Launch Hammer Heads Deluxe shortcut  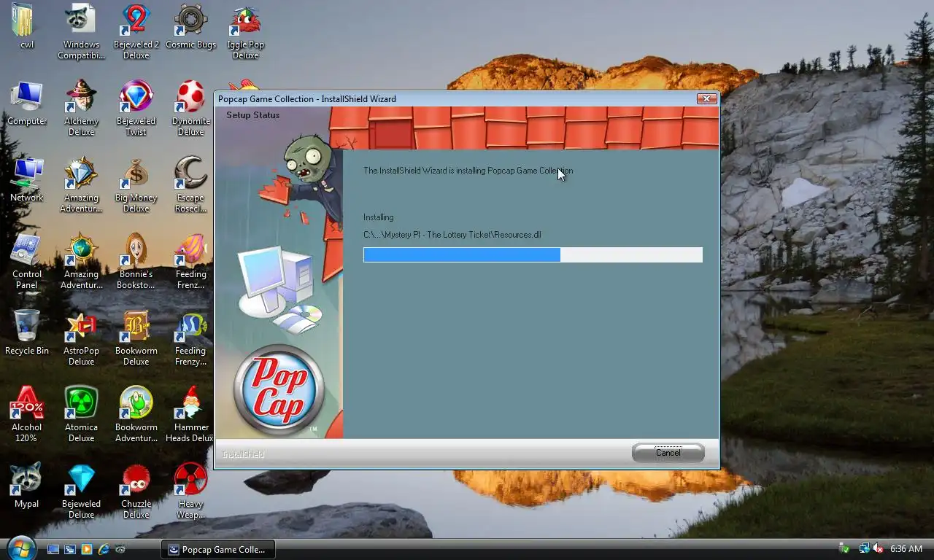click(x=190, y=415)
